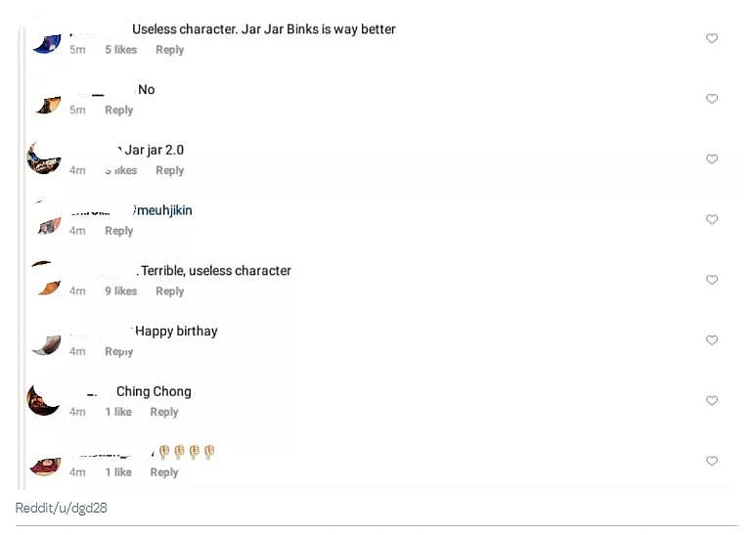Click Reply under "Ching Chong" comment
The image size is (756, 535).
(x=164, y=412)
